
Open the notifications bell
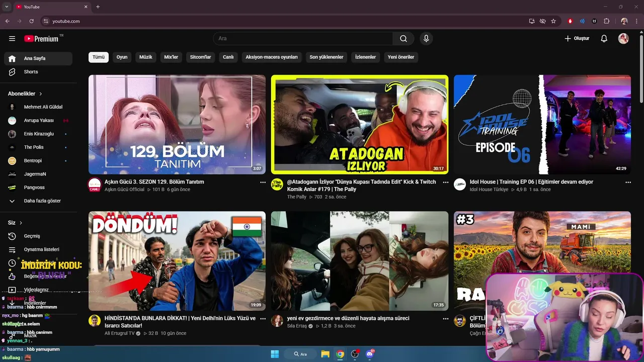pyautogui.click(x=604, y=39)
